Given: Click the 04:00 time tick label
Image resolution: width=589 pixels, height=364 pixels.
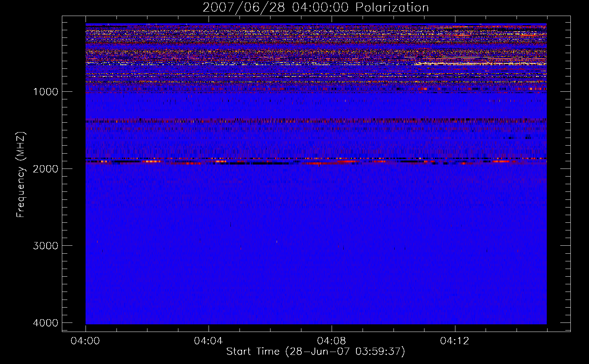Looking at the screenshot, I should 85,341.
